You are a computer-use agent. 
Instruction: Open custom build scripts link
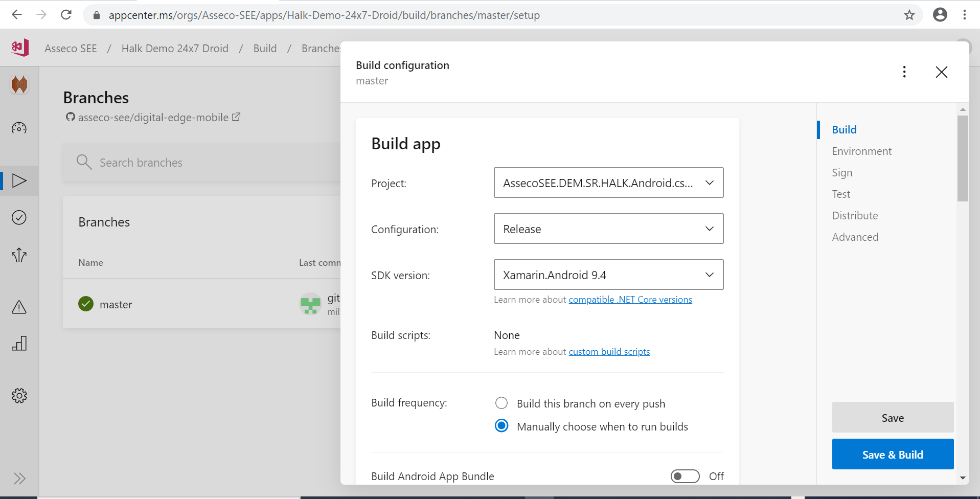pos(609,352)
